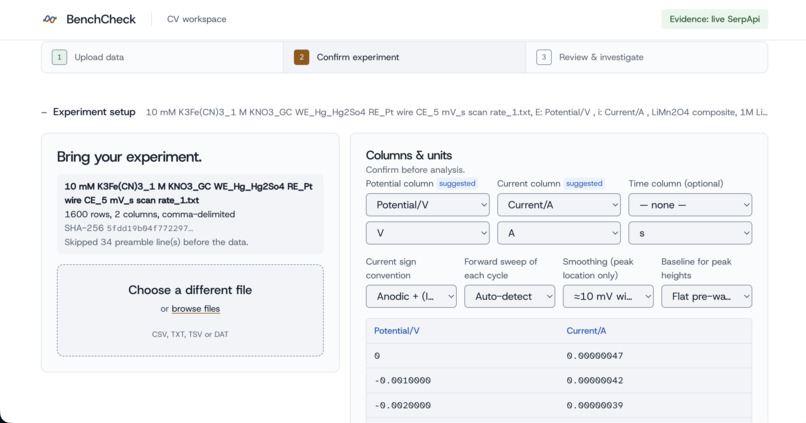Screen dimensions: 806x423
Task: Click the Skipped 34 preamble lines note
Action: point(156,242)
